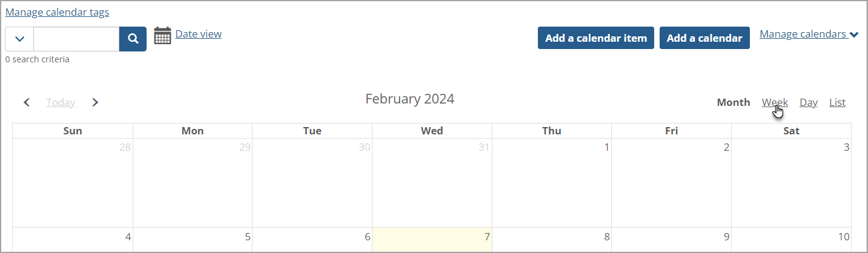Click the Date view calendar icon
Screen dimensions: 868x253
162,36
